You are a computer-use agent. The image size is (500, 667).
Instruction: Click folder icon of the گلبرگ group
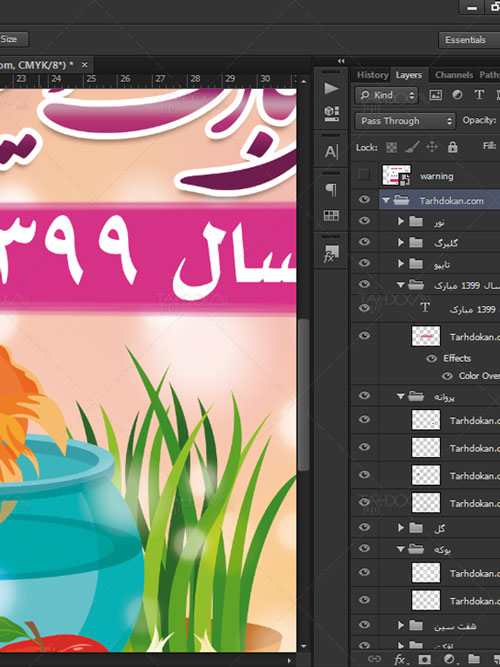(x=416, y=242)
